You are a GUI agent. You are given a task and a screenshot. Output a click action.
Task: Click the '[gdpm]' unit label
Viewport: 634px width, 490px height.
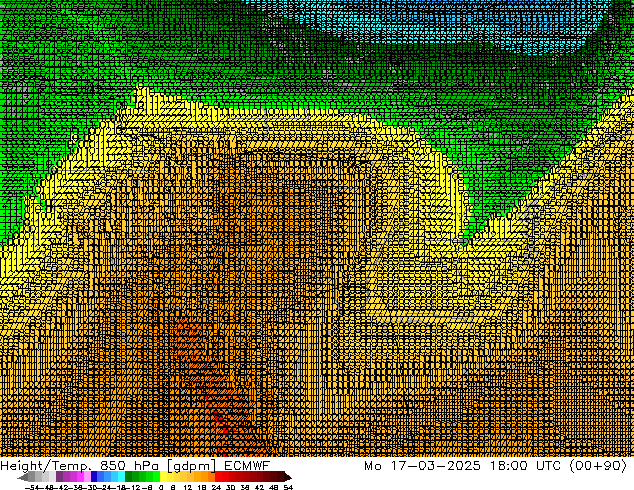pyautogui.click(x=192, y=465)
